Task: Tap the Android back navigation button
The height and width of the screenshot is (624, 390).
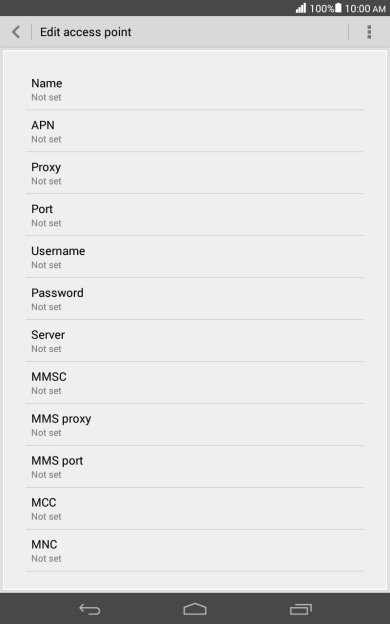Action: pyautogui.click(x=90, y=609)
